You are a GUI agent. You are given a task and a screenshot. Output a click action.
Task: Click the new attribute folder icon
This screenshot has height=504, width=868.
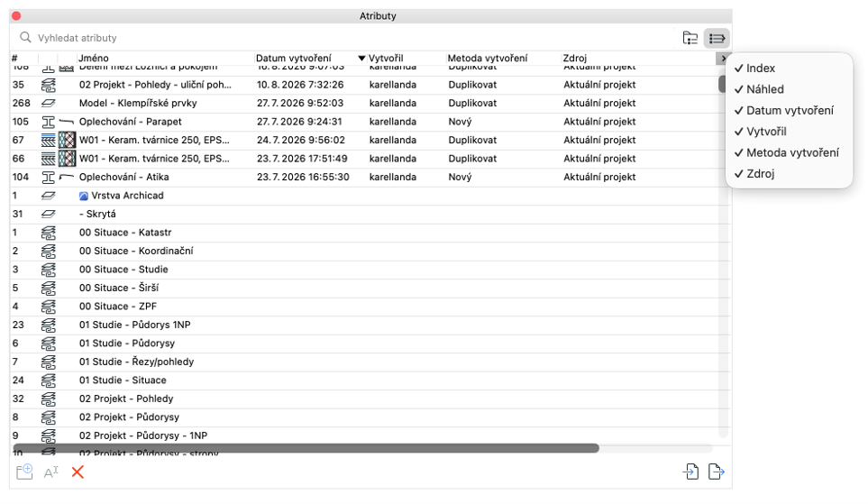(24, 472)
